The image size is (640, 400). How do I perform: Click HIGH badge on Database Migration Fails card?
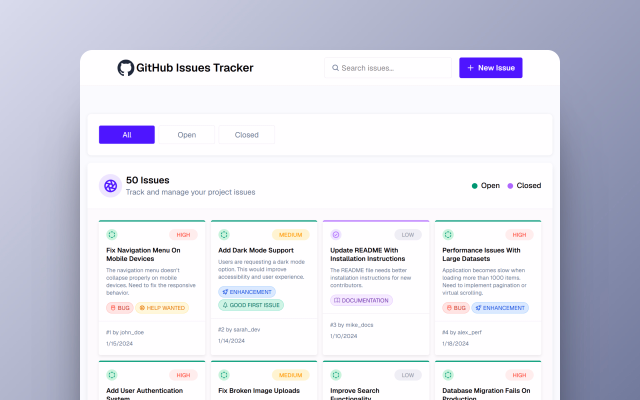(x=519, y=375)
